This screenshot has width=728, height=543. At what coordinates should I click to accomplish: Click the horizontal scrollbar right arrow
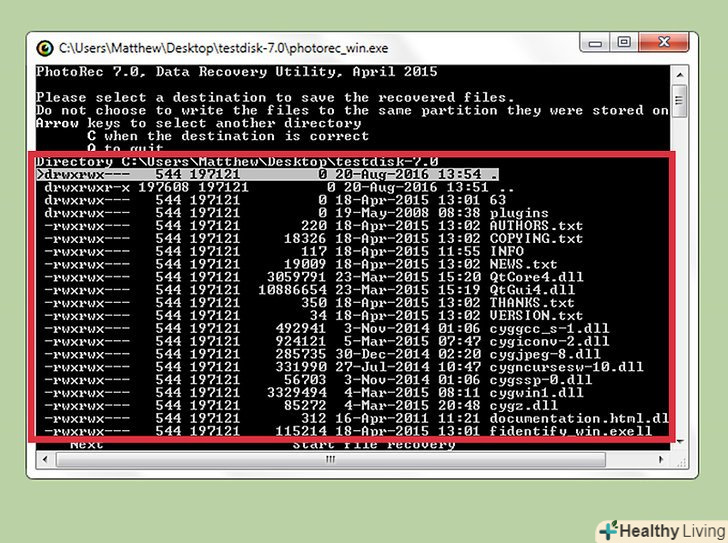click(660, 459)
